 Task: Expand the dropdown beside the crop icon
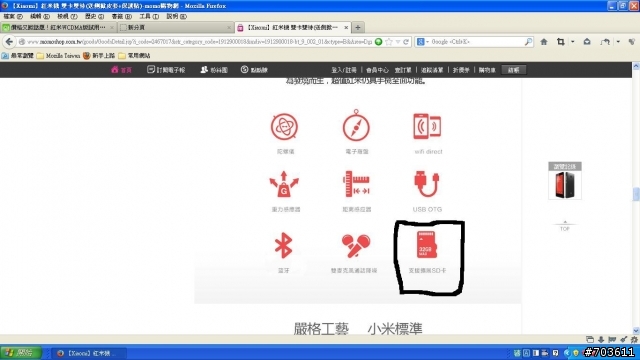[573, 42]
